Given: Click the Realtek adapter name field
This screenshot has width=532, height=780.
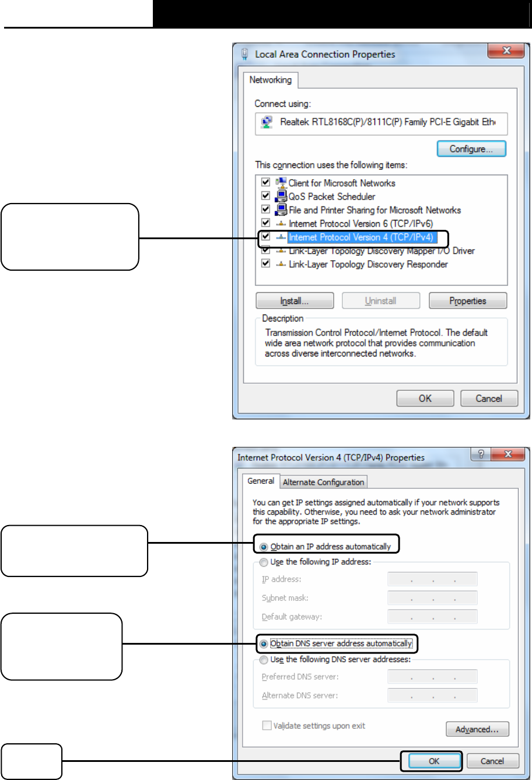Looking at the screenshot, I should point(381,123).
